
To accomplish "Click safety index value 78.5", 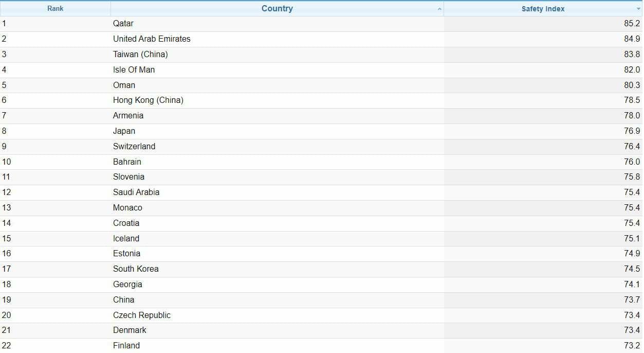I will click(x=632, y=100).
